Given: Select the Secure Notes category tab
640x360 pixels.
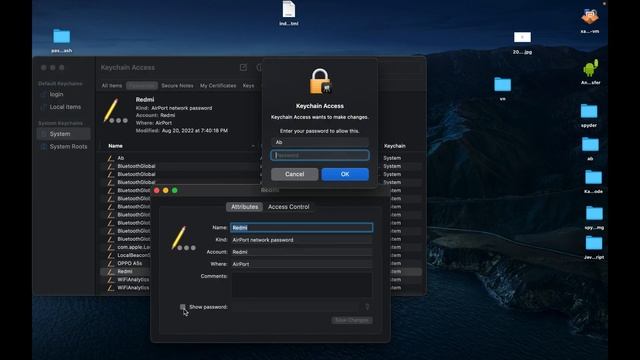Looking at the screenshot, I should coord(177,86).
